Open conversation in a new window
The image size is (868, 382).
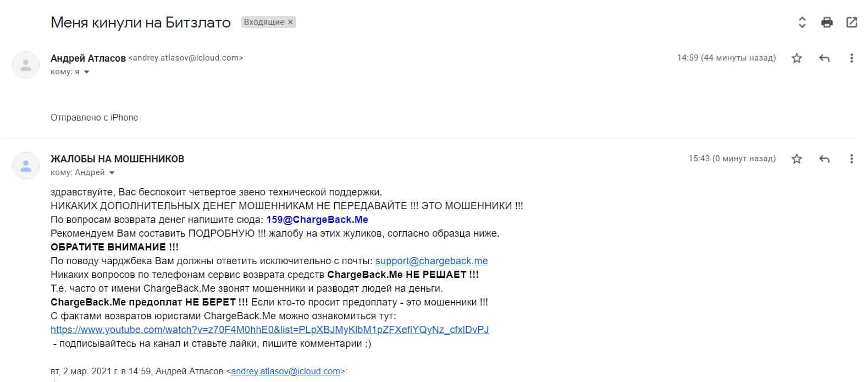click(852, 23)
